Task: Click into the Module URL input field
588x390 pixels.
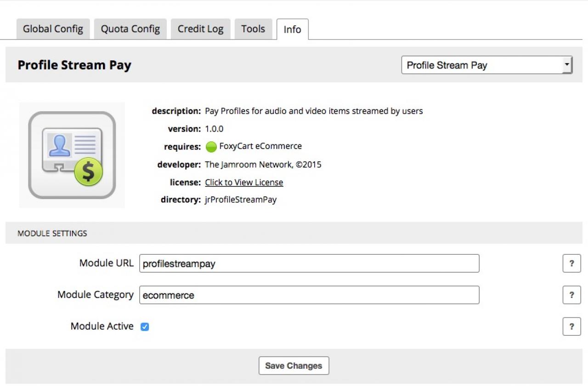Action: [309, 264]
